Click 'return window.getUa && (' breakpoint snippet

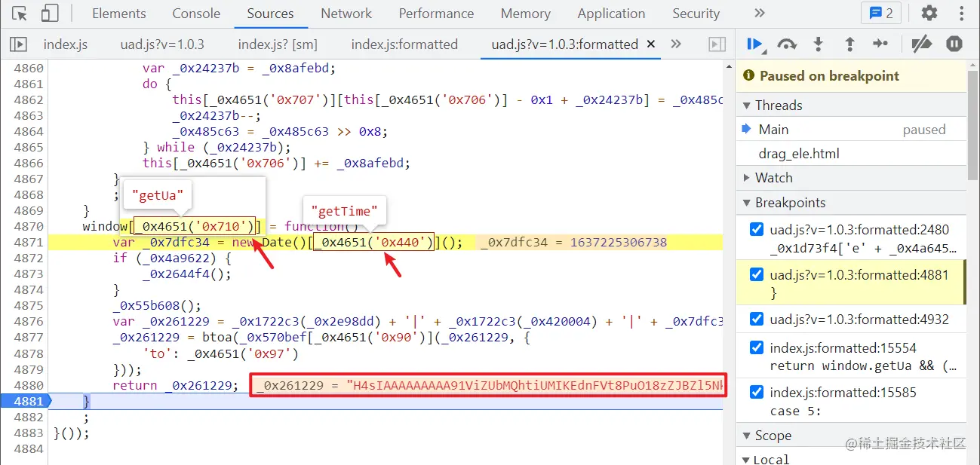pyautogui.click(x=865, y=366)
